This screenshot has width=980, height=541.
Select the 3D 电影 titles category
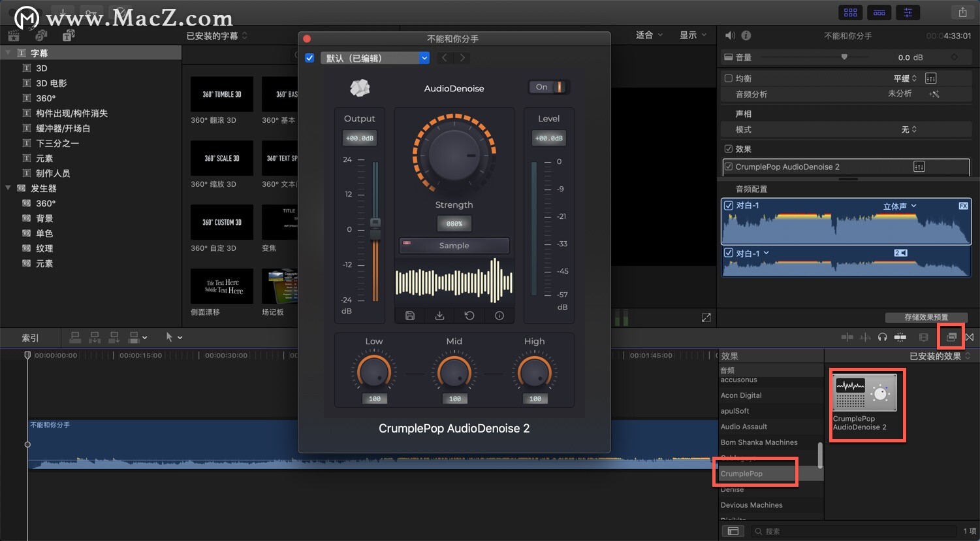pos(52,83)
